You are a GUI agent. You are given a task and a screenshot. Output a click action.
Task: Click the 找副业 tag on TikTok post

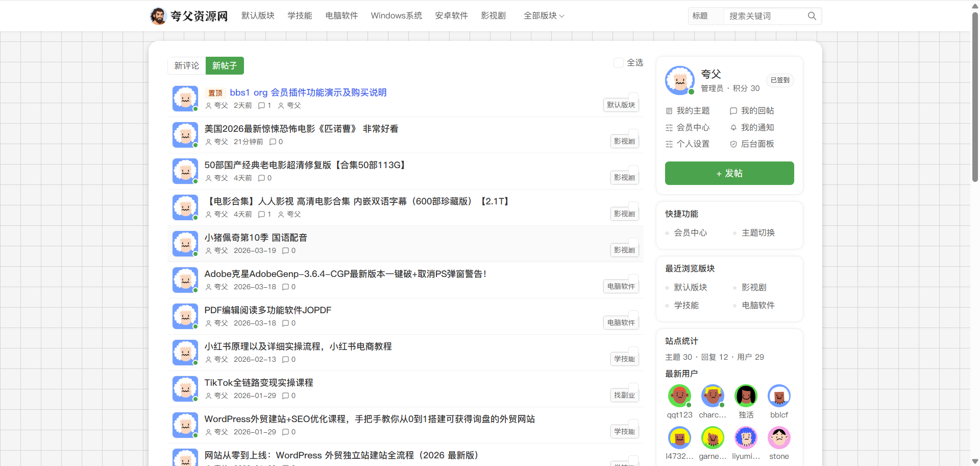click(x=625, y=395)
